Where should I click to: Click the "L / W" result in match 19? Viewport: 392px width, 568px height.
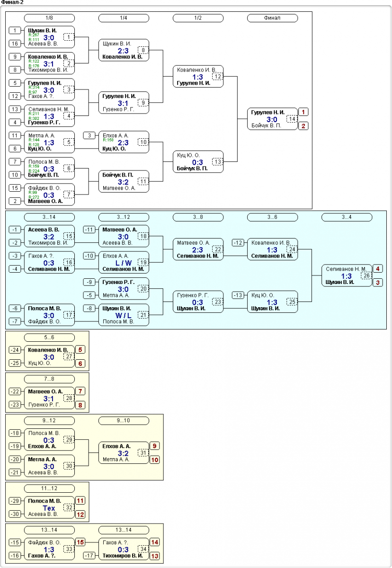124,262
